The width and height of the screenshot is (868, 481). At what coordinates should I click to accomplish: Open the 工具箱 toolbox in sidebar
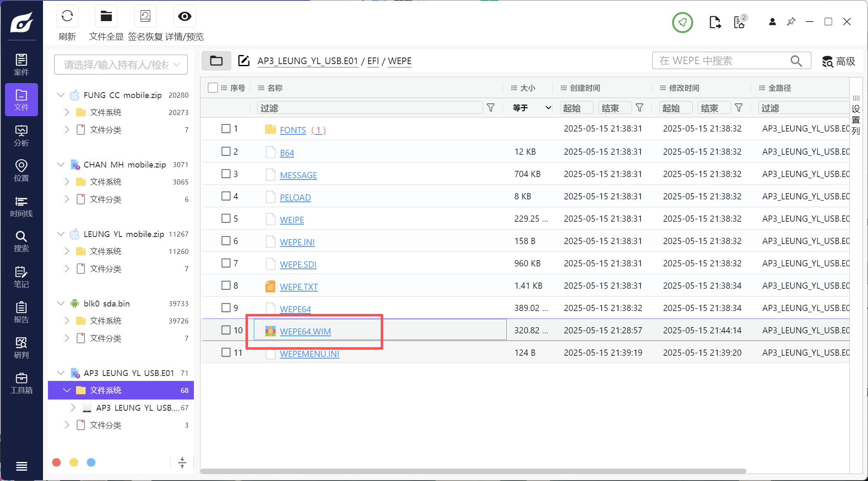21,383
